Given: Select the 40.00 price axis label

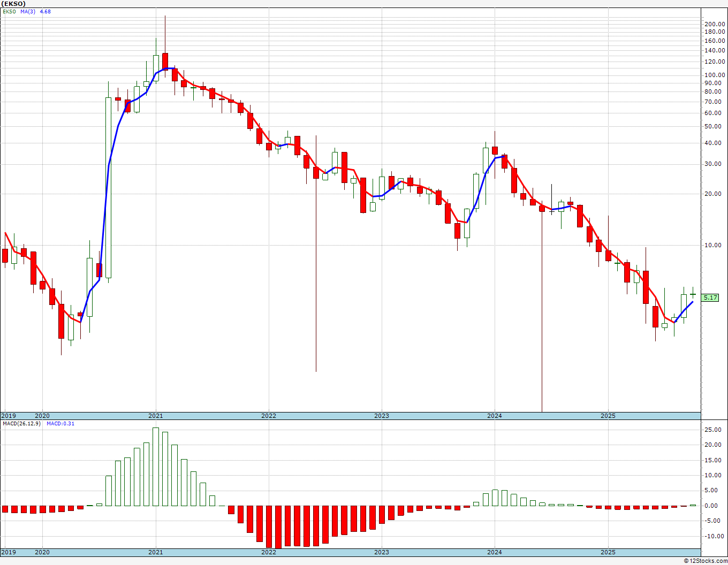Looking at the screenshot, I should (x=713, y=143).
